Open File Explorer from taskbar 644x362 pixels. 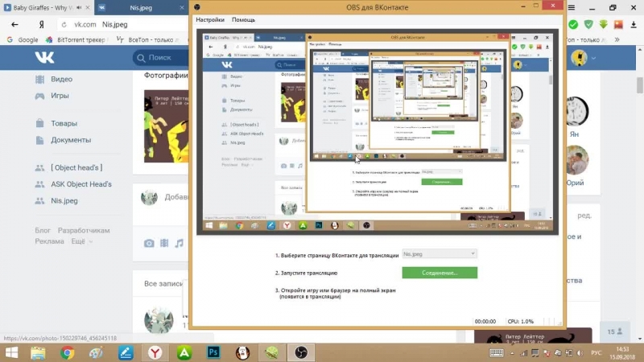point(38,352)
